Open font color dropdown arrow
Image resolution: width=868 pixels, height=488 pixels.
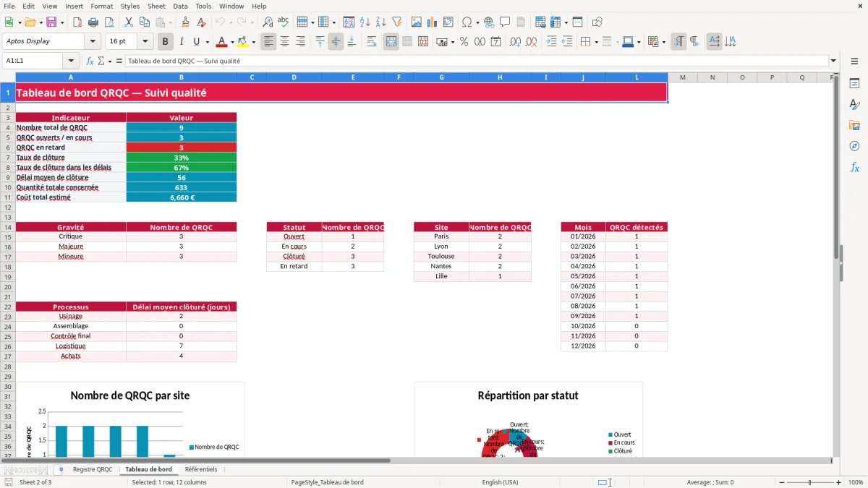231,42
